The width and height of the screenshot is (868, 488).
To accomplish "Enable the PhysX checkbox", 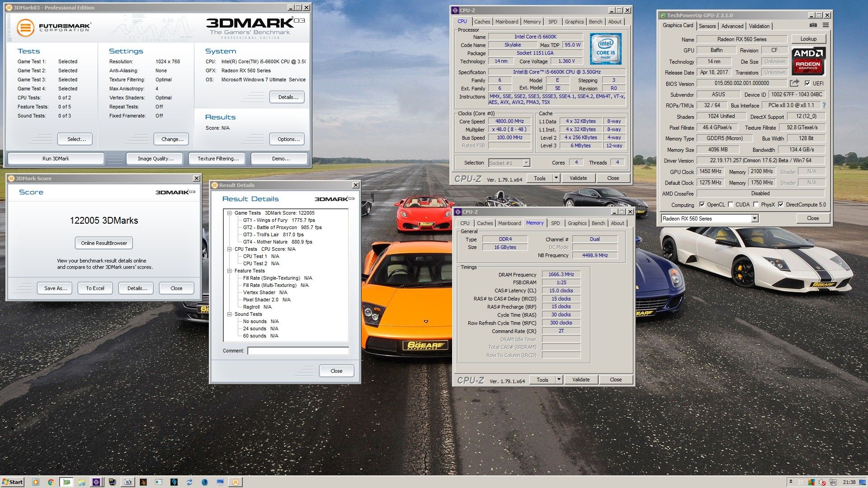I will (x=755, y=205).
